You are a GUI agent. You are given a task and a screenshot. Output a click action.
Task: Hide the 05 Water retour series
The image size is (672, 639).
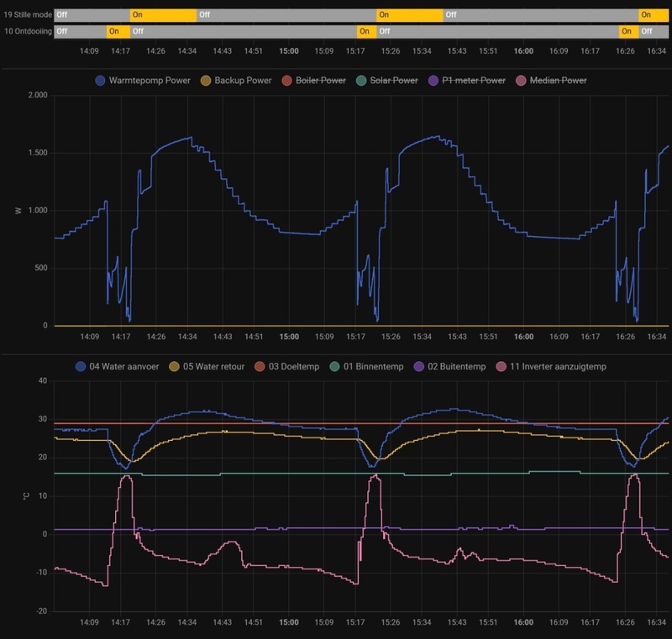[x=207, y=367]
